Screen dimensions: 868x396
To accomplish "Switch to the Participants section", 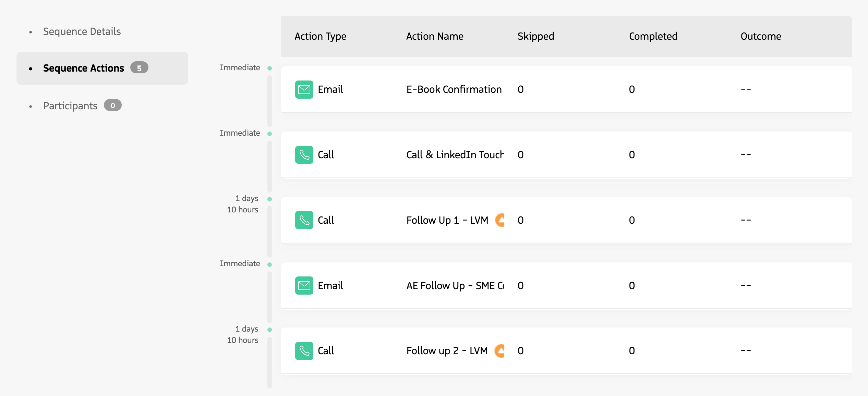I will (70, 106).
